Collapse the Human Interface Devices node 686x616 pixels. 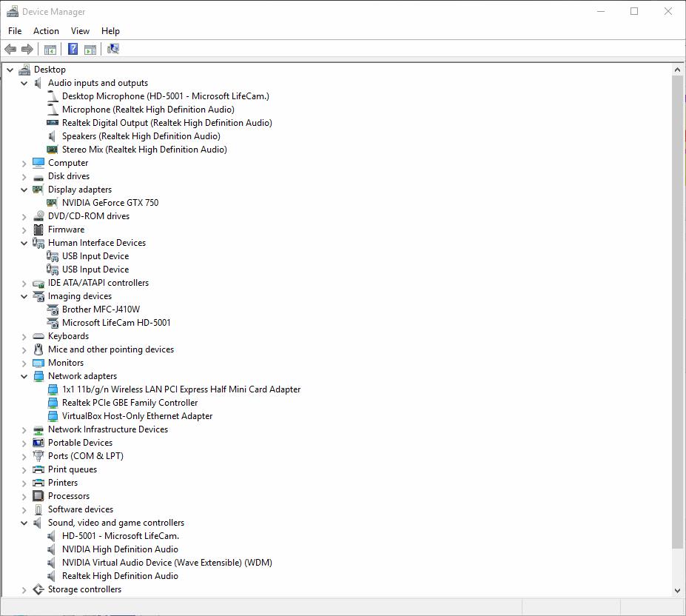(24, 243)
